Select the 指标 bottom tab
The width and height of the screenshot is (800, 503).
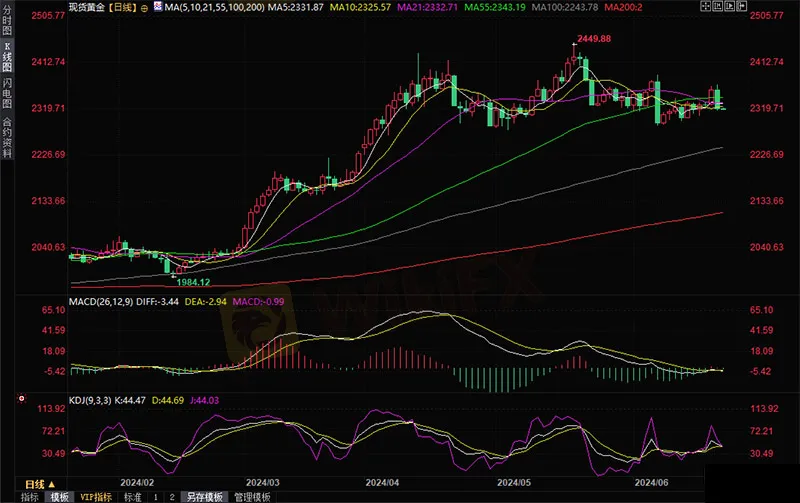click(29, 497)
